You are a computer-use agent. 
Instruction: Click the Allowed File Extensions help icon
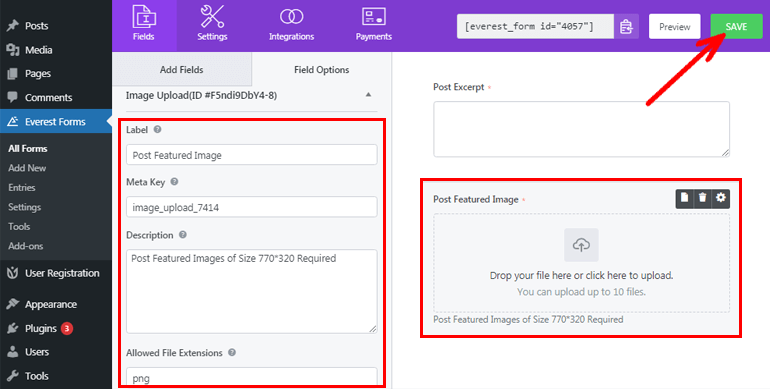coord(232,353)
